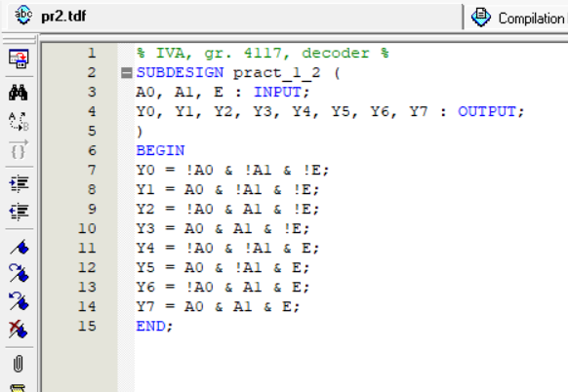Viewport: 568px width, 392px height.
Task: Click the INPUT keyword on line 3
Action: (x=277, y=93)
